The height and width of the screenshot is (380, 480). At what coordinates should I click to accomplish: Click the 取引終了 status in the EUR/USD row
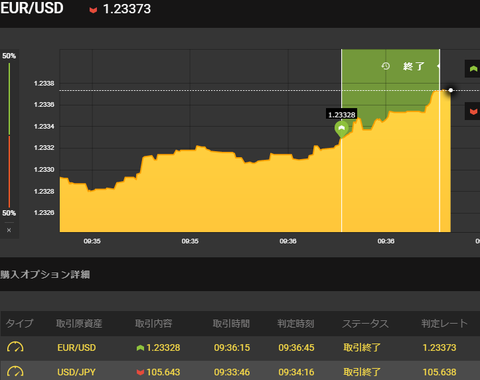tap(362, 348)
